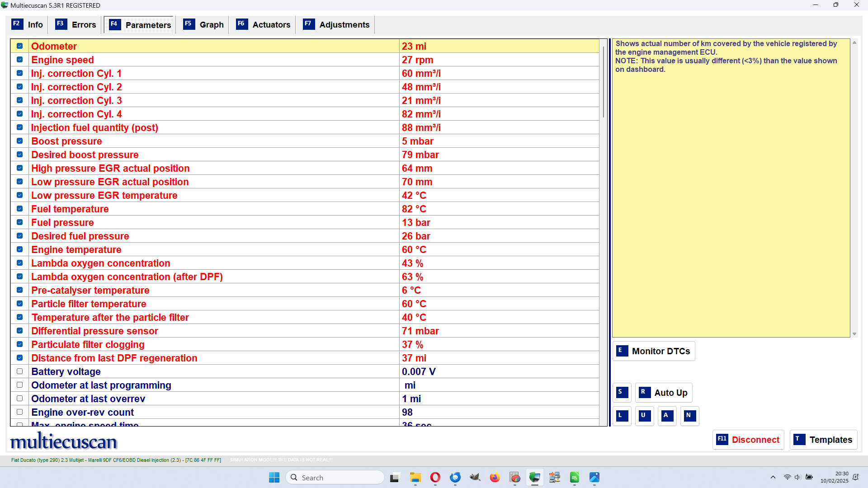Show hidden system tray icons chevron
This screenshot has height=488, width=868.
pos(773,478)
